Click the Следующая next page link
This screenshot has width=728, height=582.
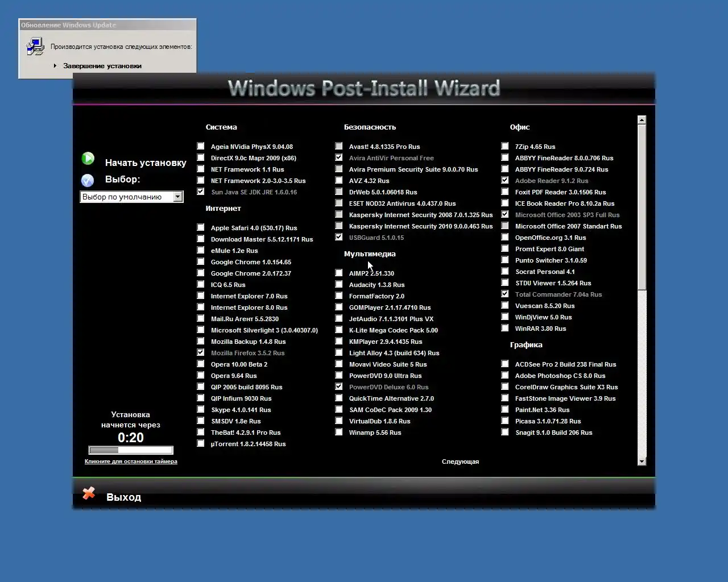(x=460, y=462)
